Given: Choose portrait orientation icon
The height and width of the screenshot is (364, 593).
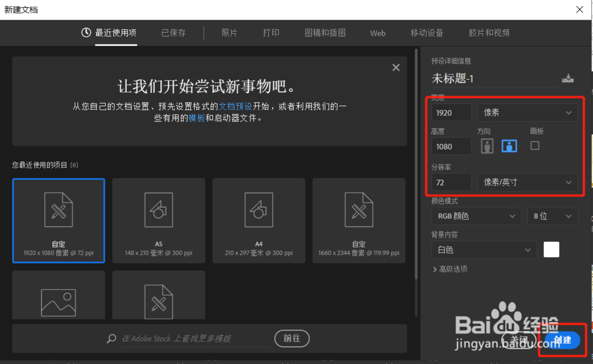Looking at the screenshot, I should pos(487,146).
